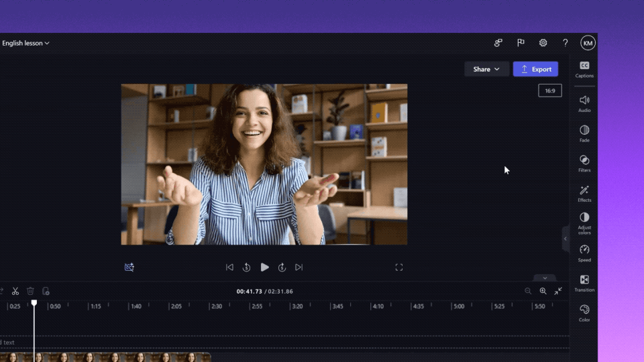
Task: Open the Captions panel
Action: pyautogui.click(x=584, y=69)
